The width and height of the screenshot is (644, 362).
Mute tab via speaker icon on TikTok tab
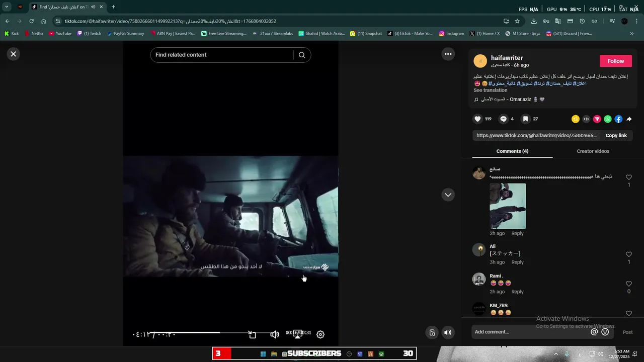93,7
